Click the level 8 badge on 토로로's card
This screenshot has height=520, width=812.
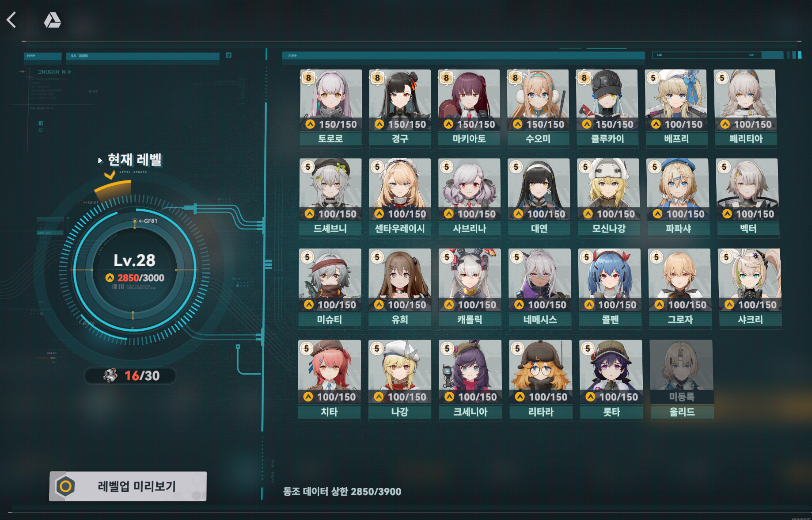coord(308,78)
